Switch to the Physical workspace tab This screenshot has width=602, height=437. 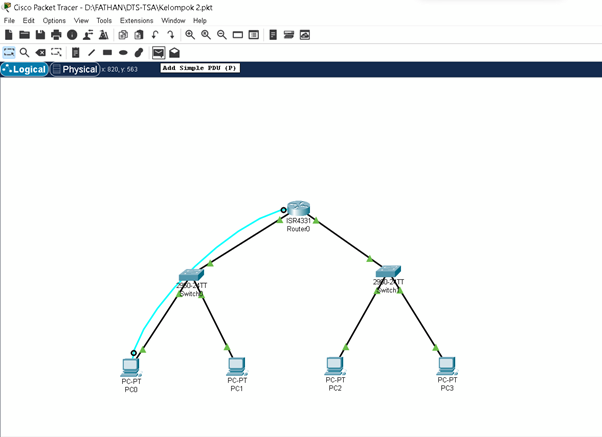[x=75, y=70]
